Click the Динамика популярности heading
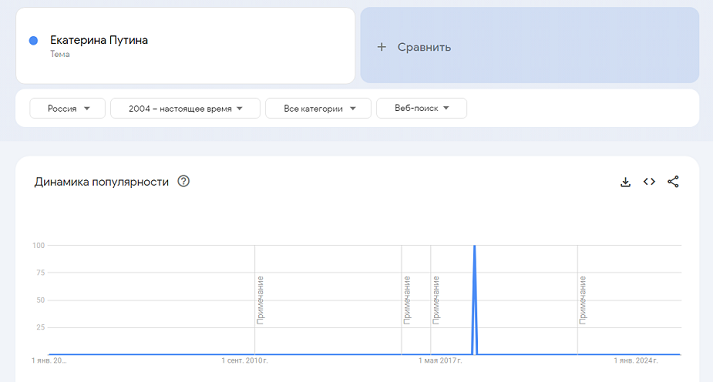This screenshot has height=382, width=713. click(101, 182)
